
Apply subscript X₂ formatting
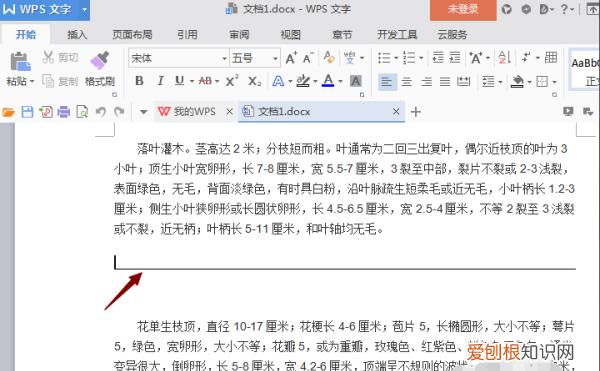254,81
